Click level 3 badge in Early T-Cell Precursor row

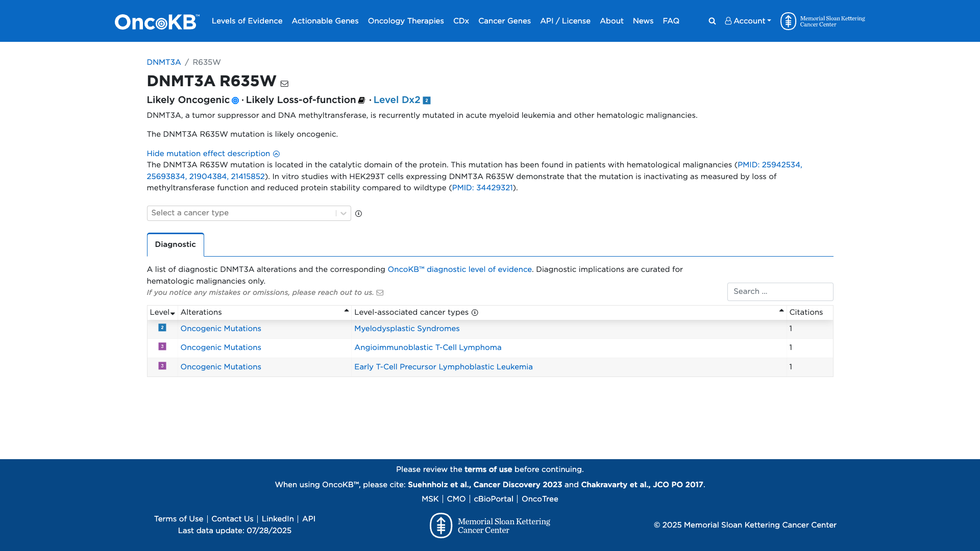click(x=162, y=366)
